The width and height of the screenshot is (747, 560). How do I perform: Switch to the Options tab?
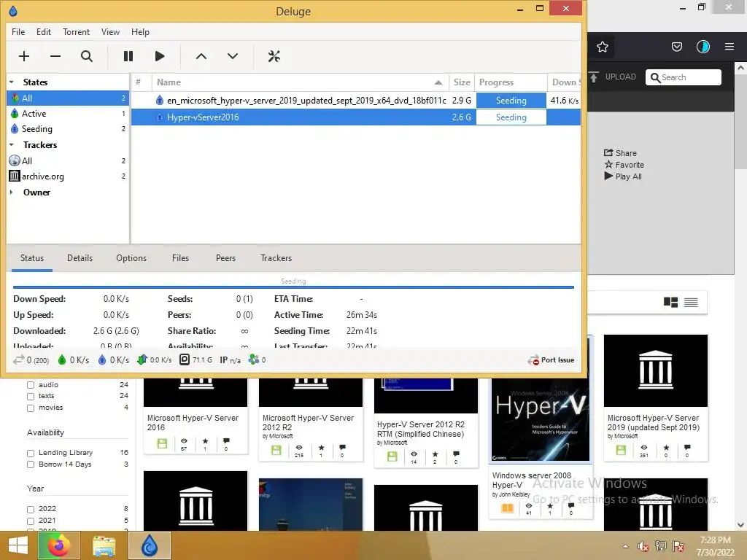[x=131, y=258]
